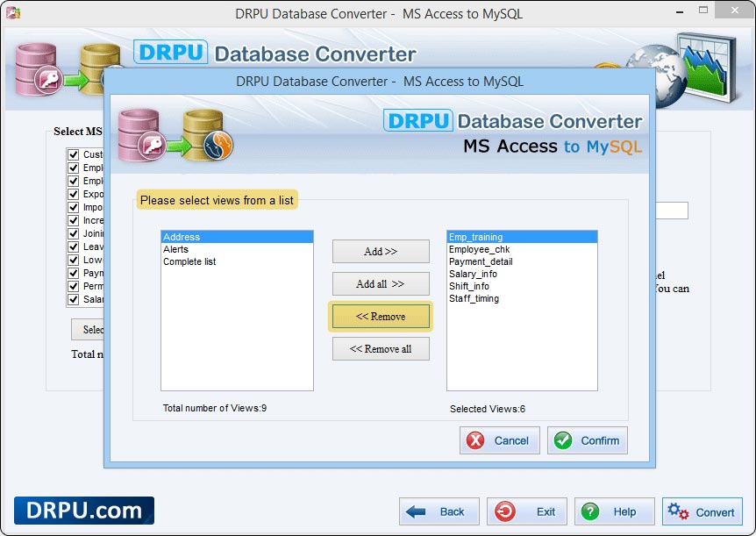756x536 pixels.
Task: Click the app icon in title bar
Action: [x=13, y=13]
